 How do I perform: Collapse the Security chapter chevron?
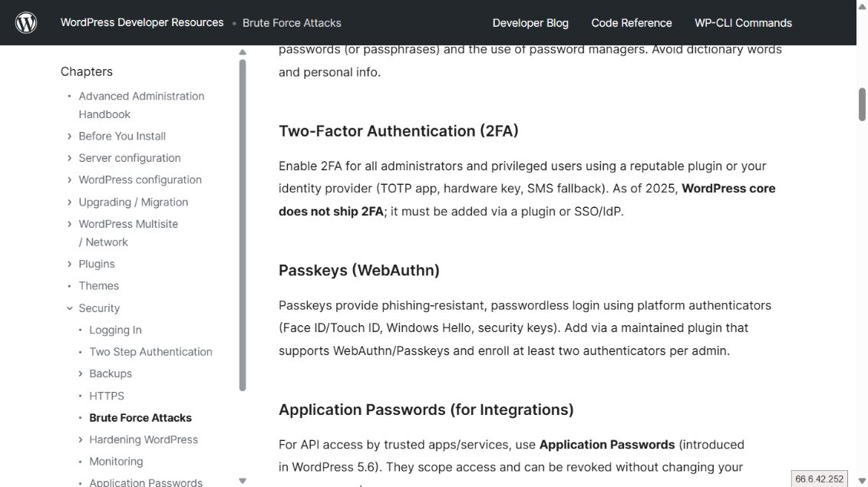click(x=69, y=308)
